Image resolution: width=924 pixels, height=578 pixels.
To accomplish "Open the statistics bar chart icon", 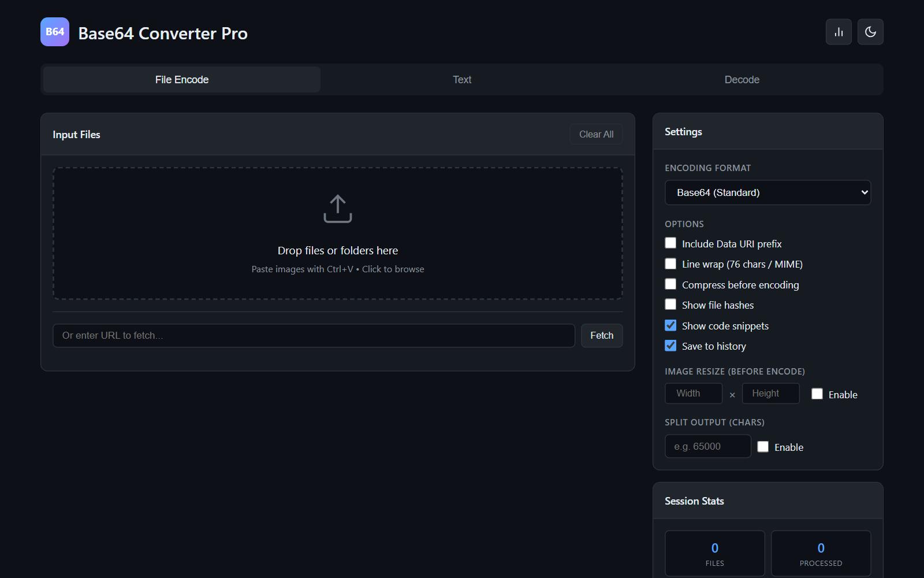I will pyautogui.click(x=839, y=32).
